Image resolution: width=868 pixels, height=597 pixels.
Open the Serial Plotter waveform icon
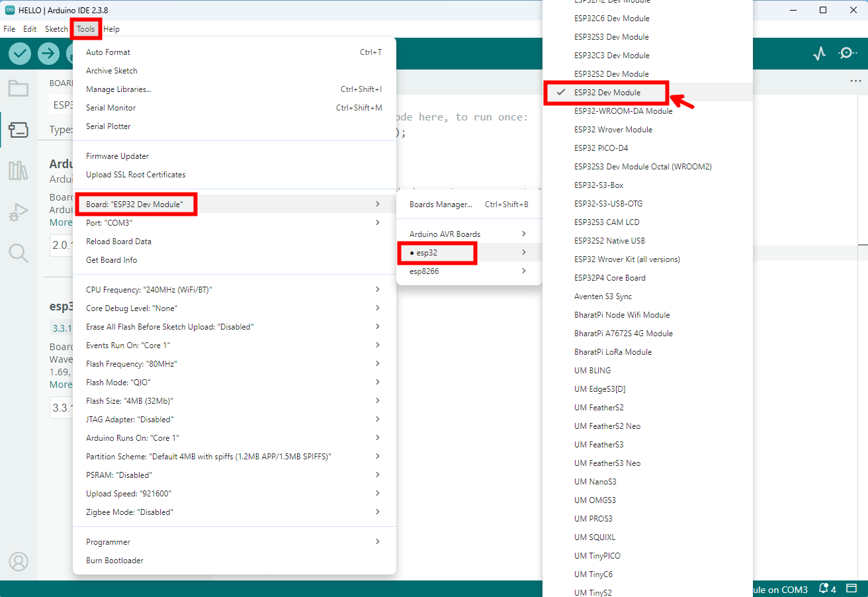tap(820, 54)
